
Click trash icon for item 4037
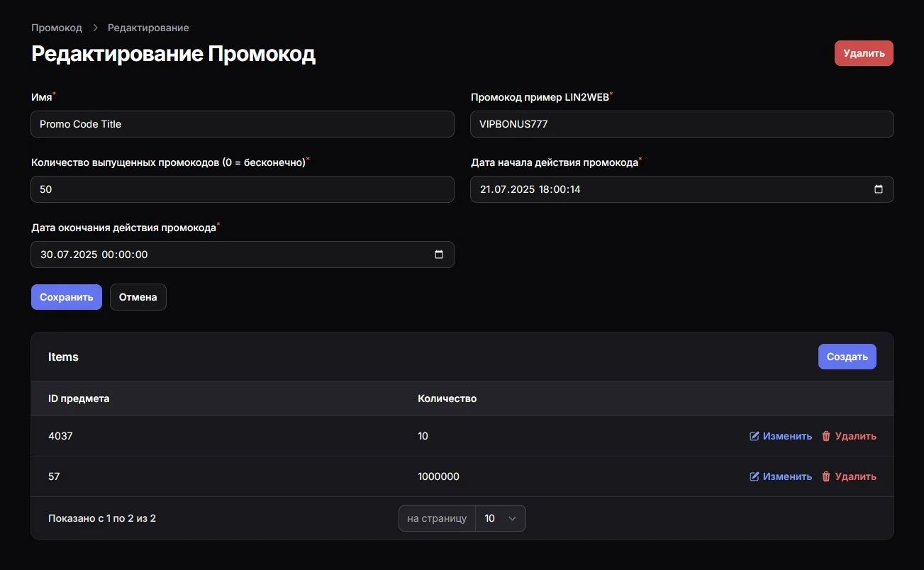point(826,436)
